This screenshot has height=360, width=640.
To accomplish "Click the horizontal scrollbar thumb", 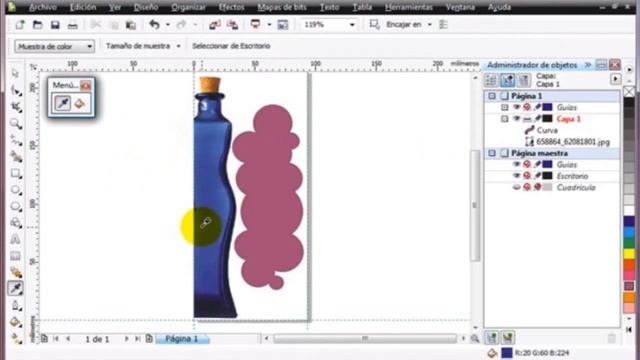I will coord(365,338).
